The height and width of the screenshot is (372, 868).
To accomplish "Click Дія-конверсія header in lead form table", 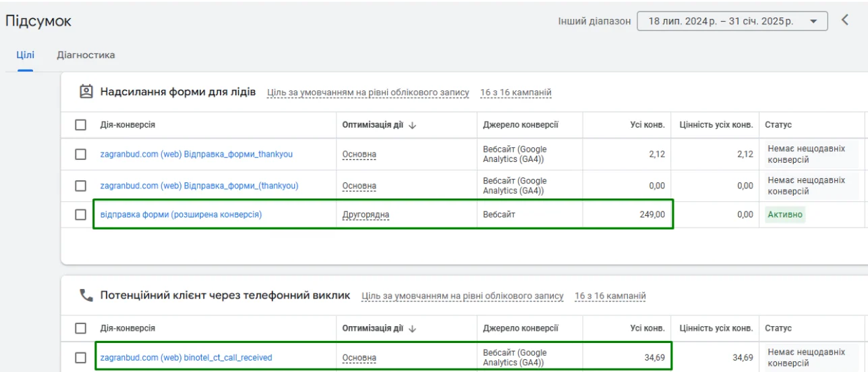I will [127, 125].
